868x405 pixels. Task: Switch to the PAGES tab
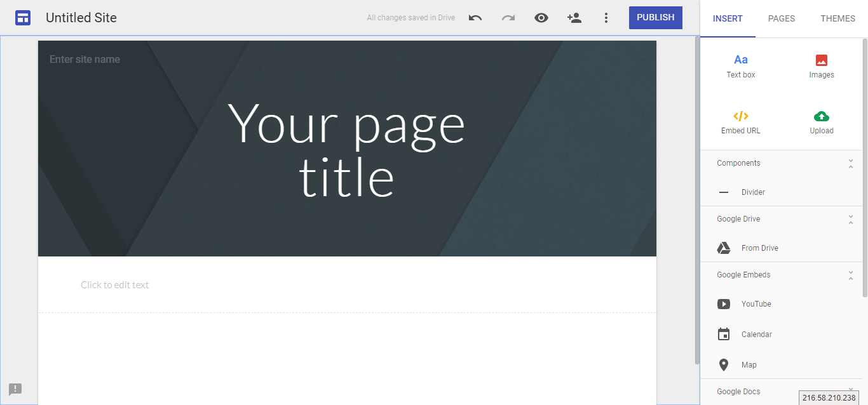[x=782, y=18]
